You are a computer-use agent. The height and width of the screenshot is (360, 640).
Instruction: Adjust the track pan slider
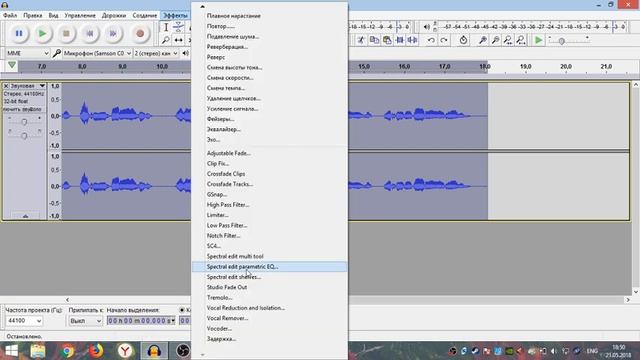(24, 135)
